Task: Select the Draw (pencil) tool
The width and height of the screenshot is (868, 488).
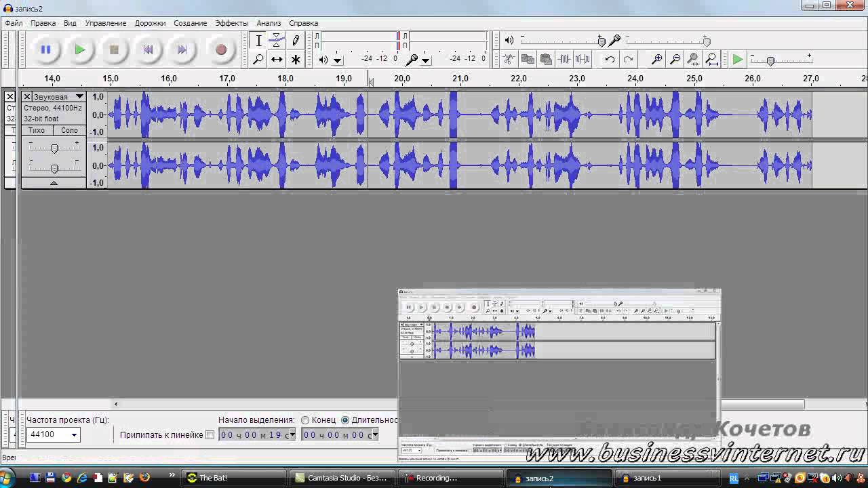Action: pyautogui.click(x=296, y=41)
